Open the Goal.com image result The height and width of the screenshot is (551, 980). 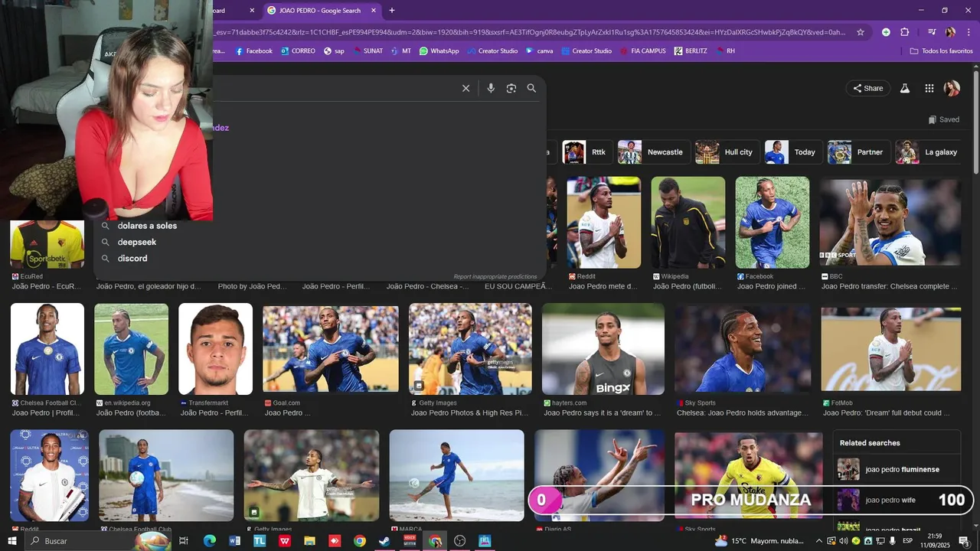pos(331,349)
